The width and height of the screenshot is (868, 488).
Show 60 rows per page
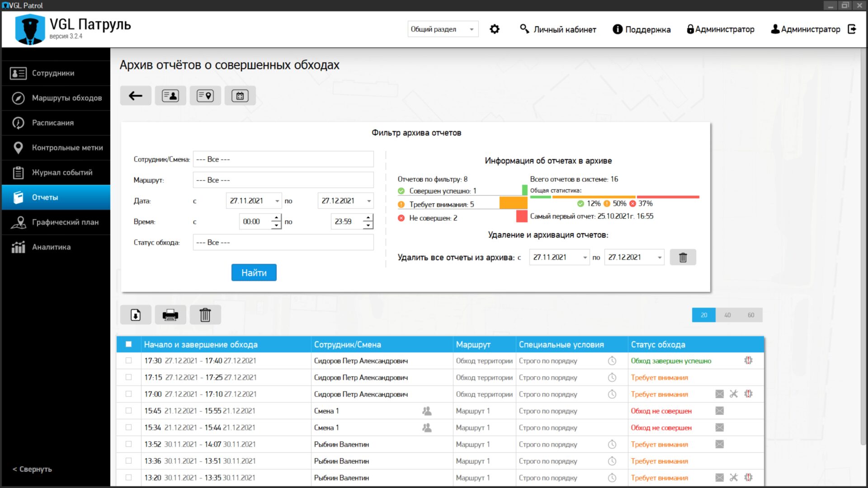click(751, 315)
